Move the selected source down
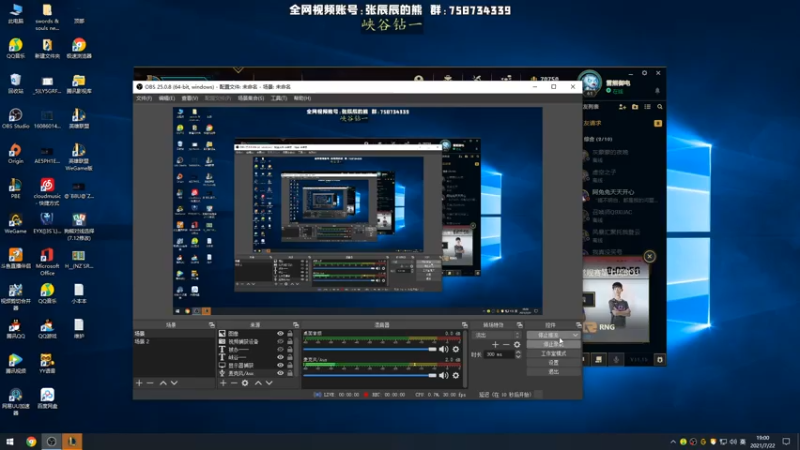 point(269,383)
